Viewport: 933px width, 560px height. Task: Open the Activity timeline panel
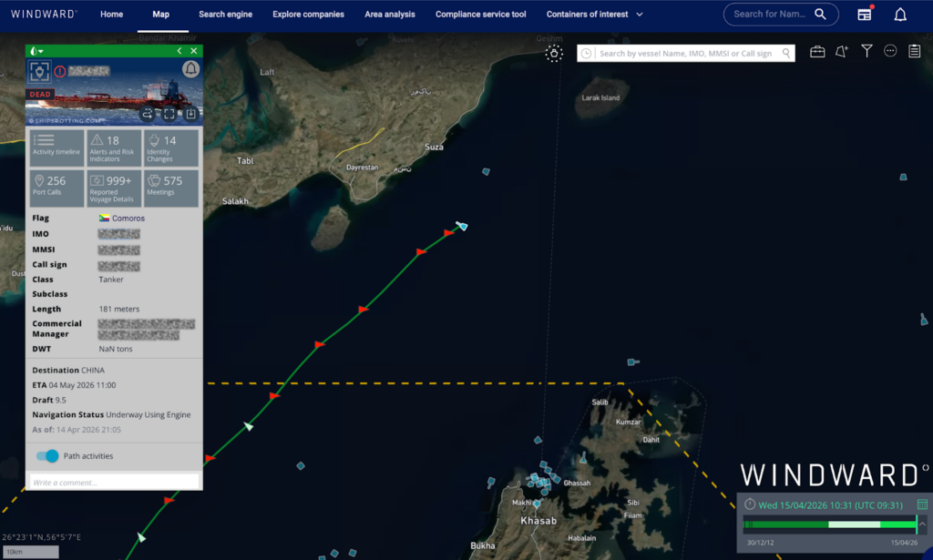tap(56, 148)
